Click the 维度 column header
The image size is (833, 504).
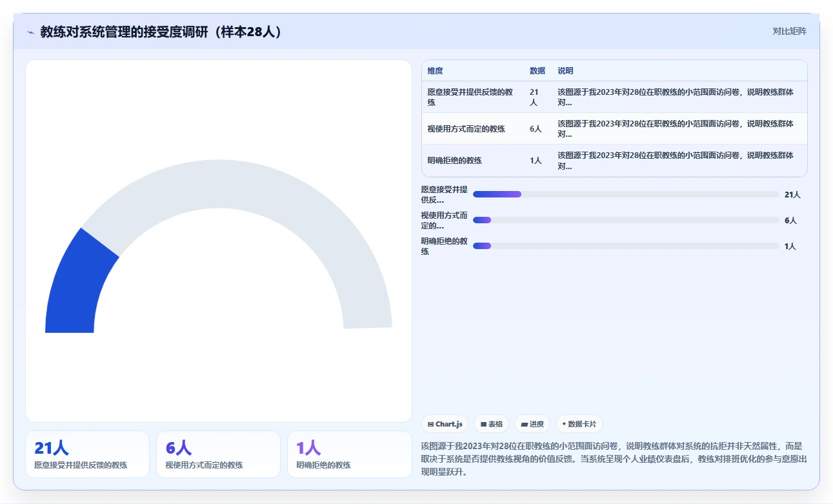click(x=436, y=71)
